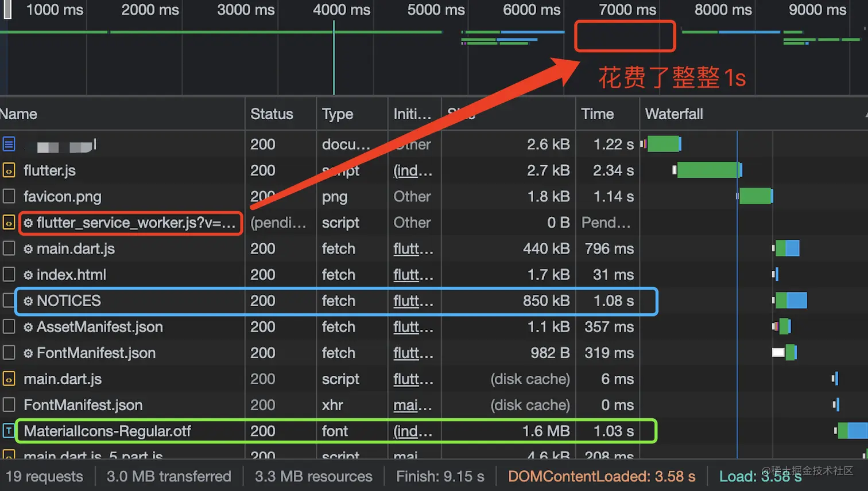The image size is (868, 491).
Task: Click the file icon beside AssetManifest.json
Action: (9, 327)
